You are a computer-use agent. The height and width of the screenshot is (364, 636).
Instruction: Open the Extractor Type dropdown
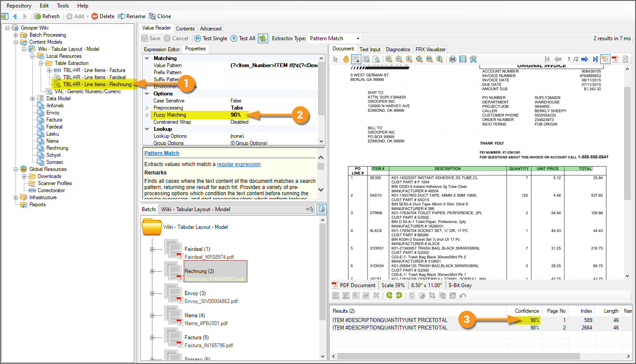coord(357,38)
